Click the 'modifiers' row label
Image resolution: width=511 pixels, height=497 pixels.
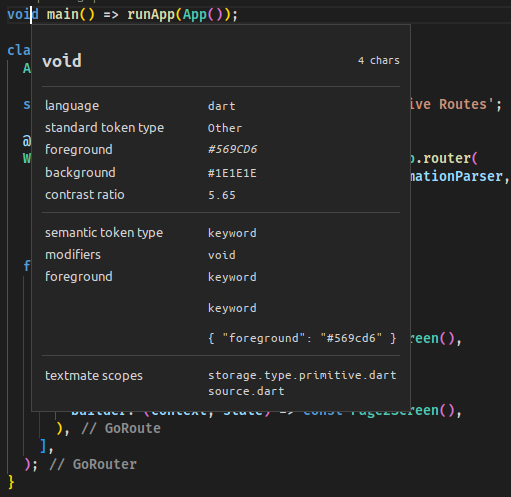tap(73, 255)
